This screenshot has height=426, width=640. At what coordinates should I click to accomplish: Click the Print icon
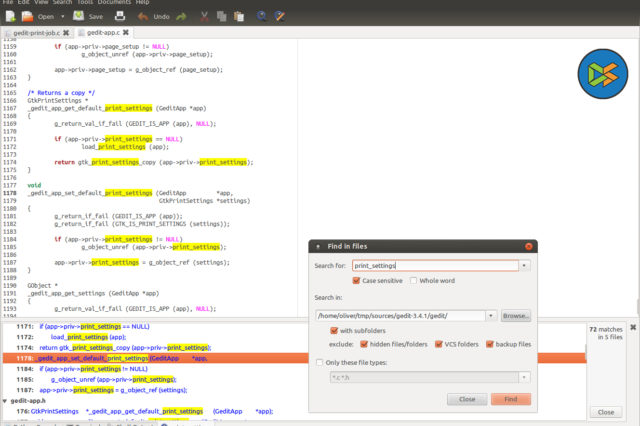point(119,17)
